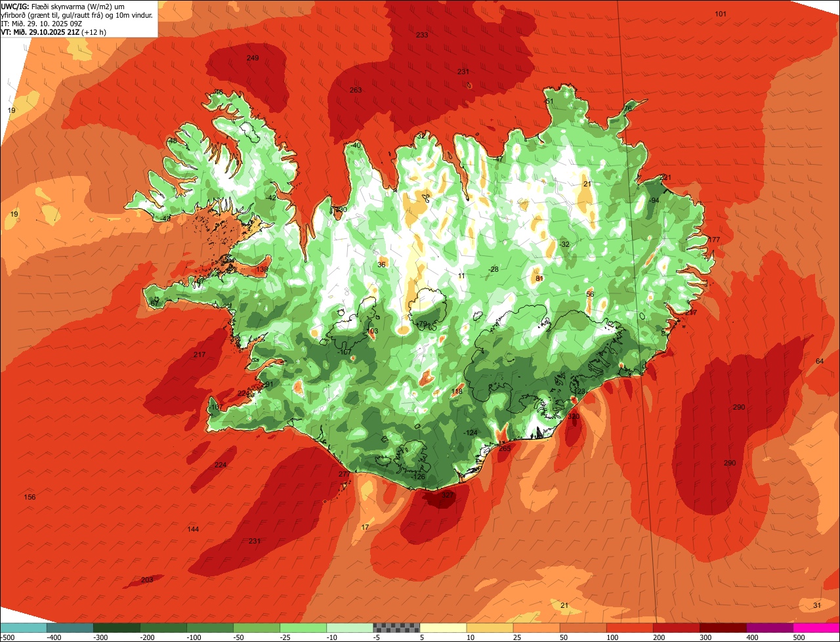The height and width of the screenshot is (642, 840).
Task: Select the checkered legend swatch between -5 and 5
Action: tap(396, 628)
